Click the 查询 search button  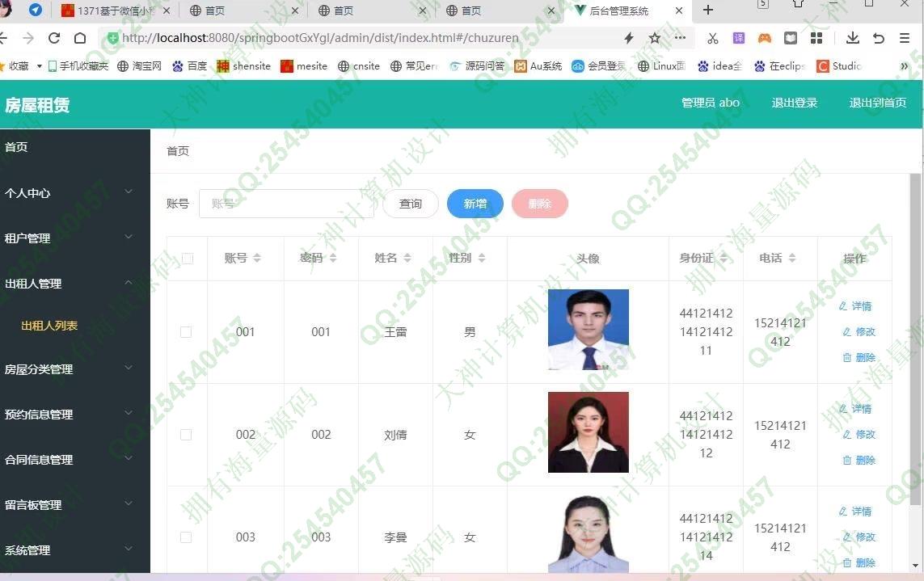point(411,204)
